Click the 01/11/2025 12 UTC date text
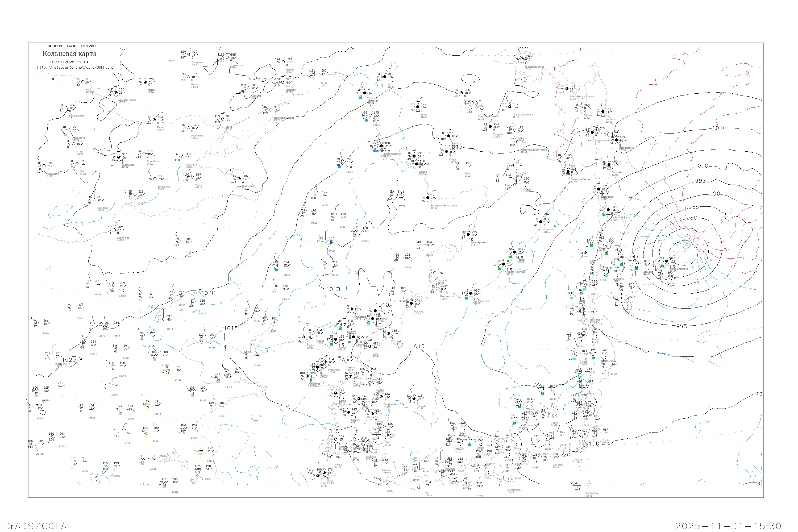 tap(70, 62)
